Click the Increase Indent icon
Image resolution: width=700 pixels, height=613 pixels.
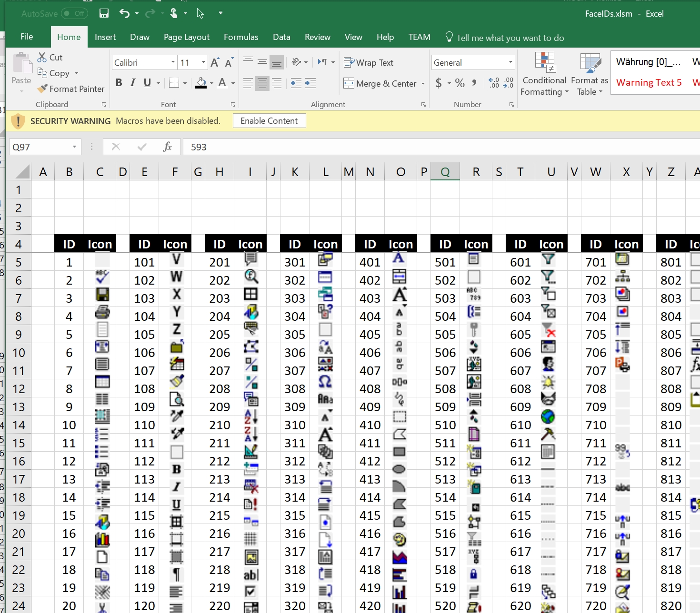point(310,83)
